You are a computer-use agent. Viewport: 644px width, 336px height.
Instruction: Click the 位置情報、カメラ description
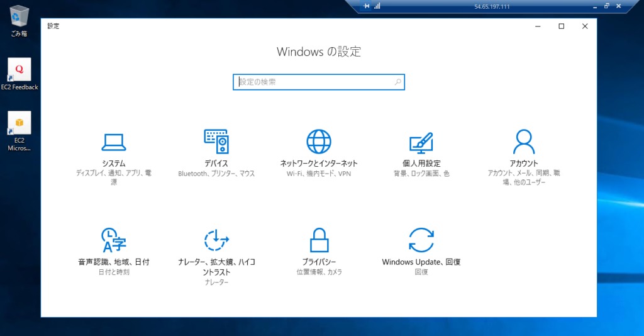(319, 272)
